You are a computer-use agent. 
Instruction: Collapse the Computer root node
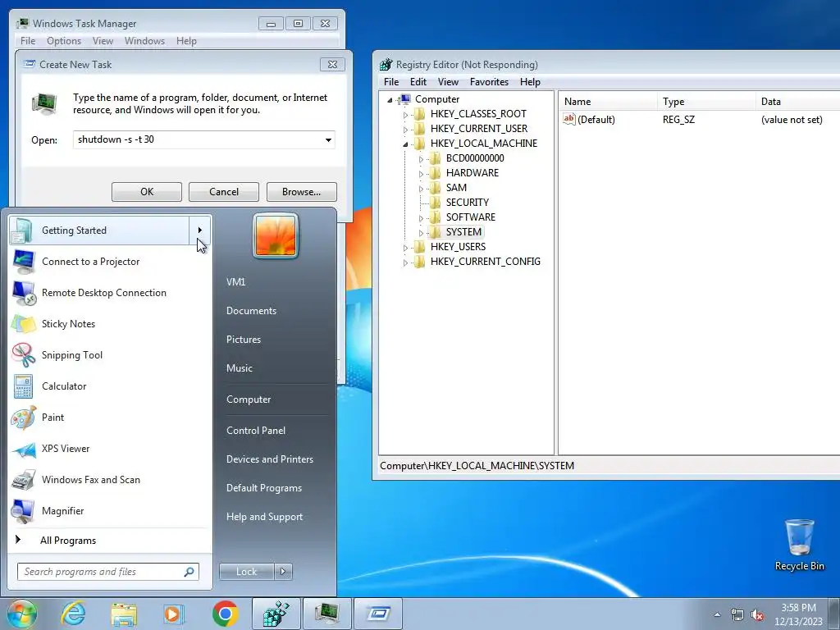(390, 99)
